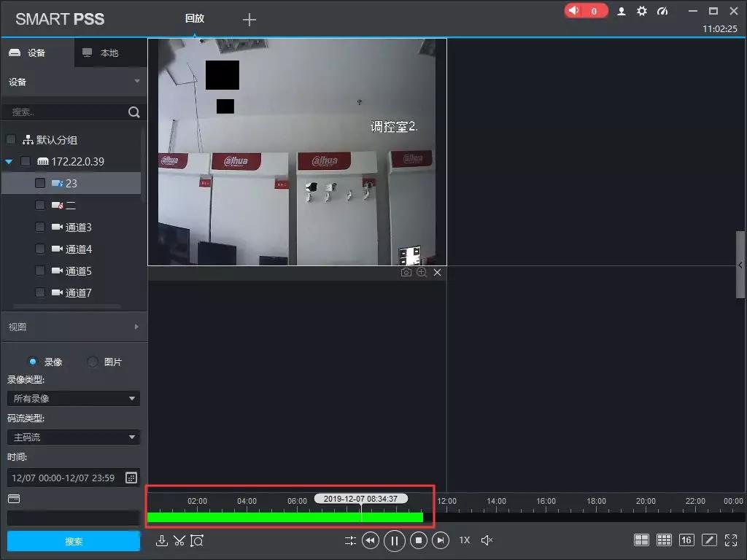The image size is (747, 560).
Task: Select the 图片 (Picture) radio button
Action: (92, 361)
